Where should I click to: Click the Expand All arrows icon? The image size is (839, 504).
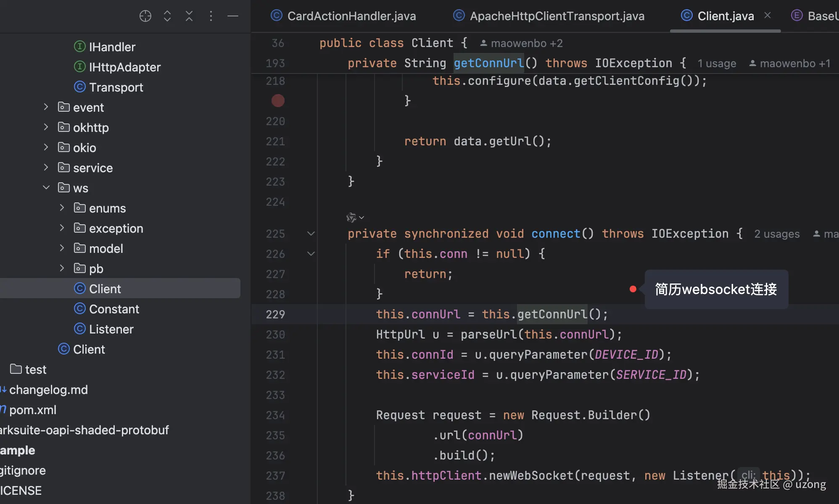[167, 16]
